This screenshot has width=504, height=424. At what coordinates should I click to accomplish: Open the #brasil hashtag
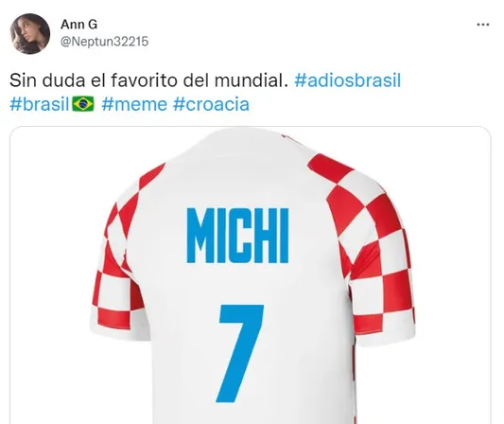[40, 104]
